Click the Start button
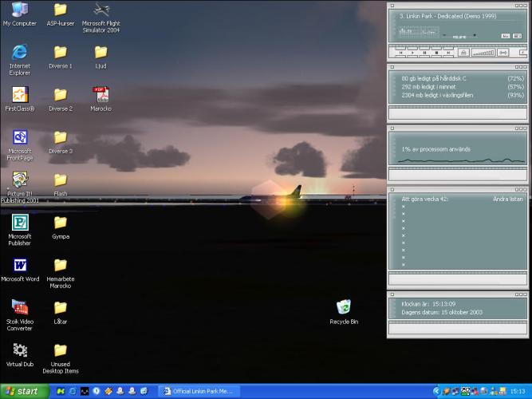Screen dimensions: 532x399 click(24, 391)
